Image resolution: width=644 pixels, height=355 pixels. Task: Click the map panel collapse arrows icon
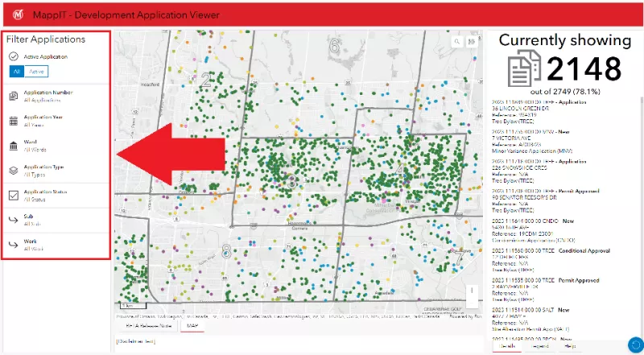pyautogui.click(x=473, y=42)
